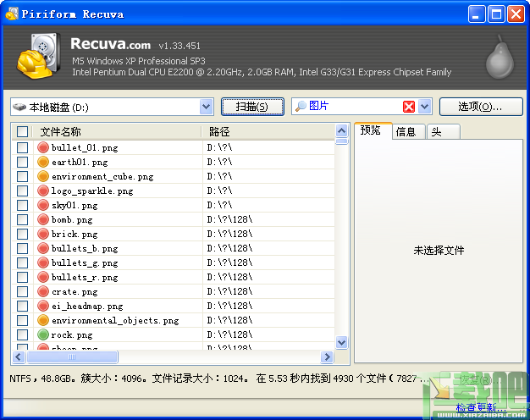The image size is (530, 420).
Task: Click the red status dot beside brick.png
Action: [43, 234]
